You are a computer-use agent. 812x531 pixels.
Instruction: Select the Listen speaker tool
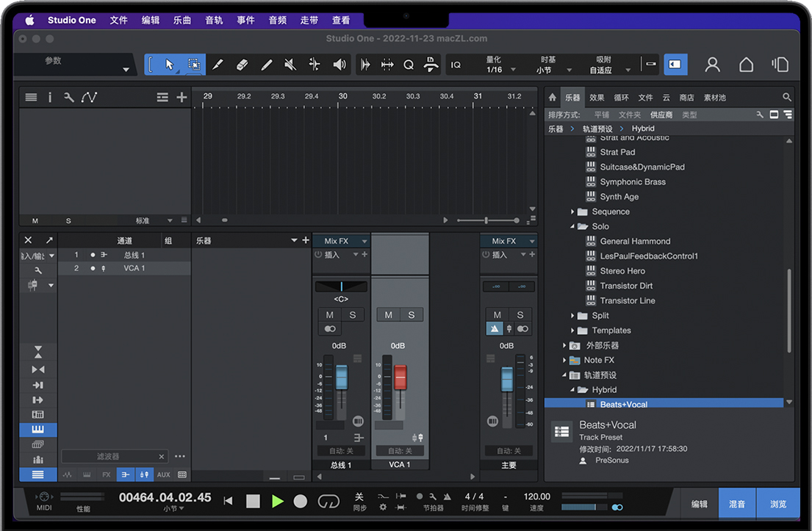click(x=339, y=65)
